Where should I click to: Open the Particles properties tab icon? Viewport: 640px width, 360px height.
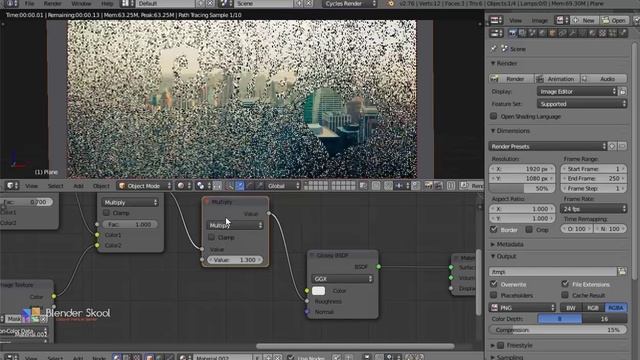coord(613,33)
